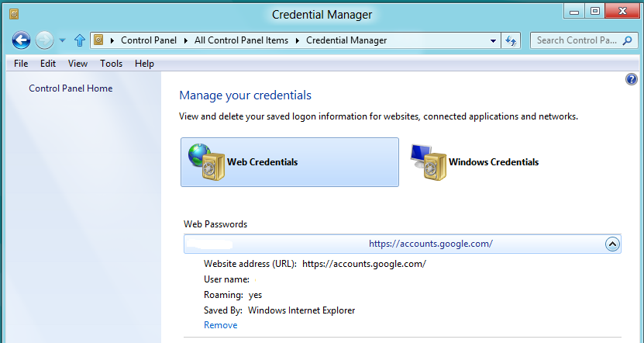Open the File menu

coord(21,64)
